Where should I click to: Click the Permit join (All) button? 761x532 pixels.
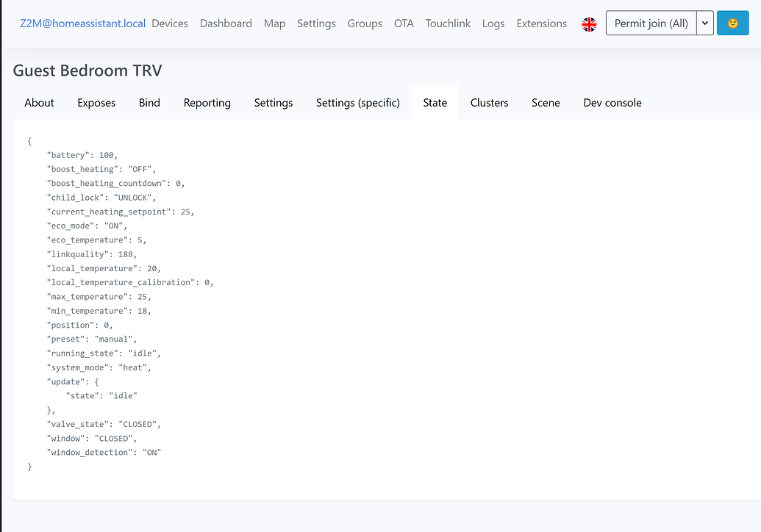pyautogui.click(x=651, y=23)
